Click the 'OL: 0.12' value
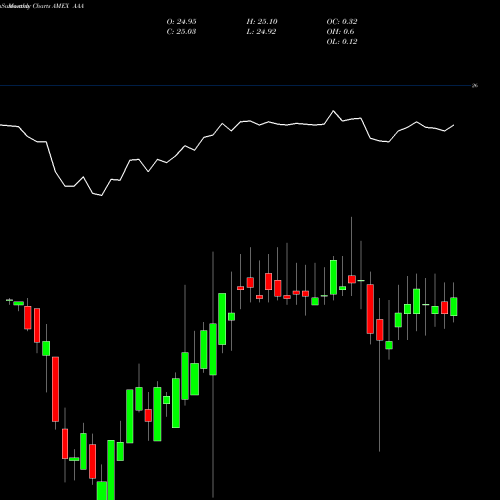Screen dimensions: 500x500 pos(342,42)
